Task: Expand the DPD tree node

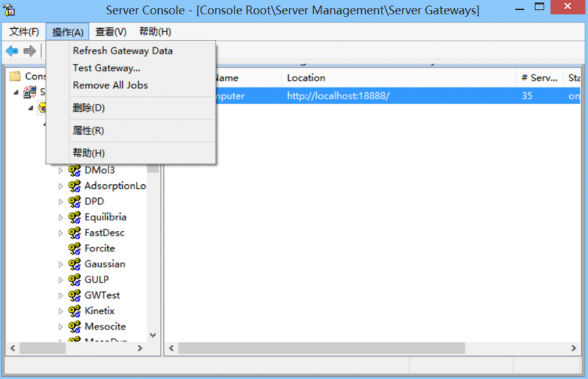Action: tap(60, 202)
